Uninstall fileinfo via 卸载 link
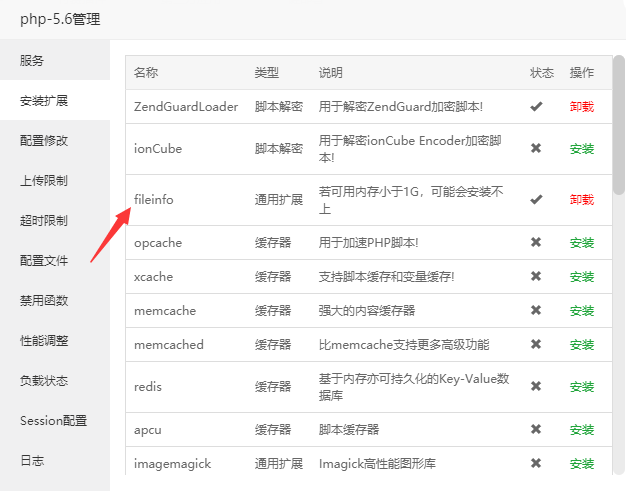The image size is (626, 491). click(x=582, y=200)
